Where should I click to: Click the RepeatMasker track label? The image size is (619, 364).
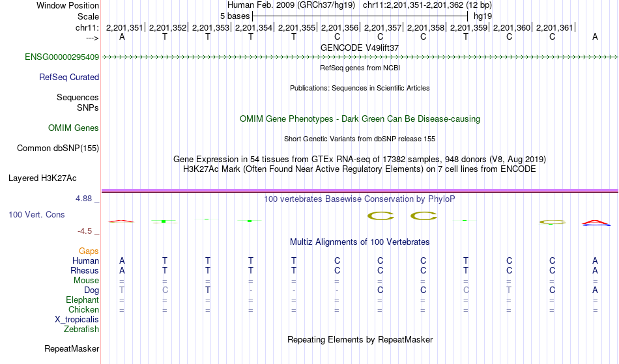(72, 348)
